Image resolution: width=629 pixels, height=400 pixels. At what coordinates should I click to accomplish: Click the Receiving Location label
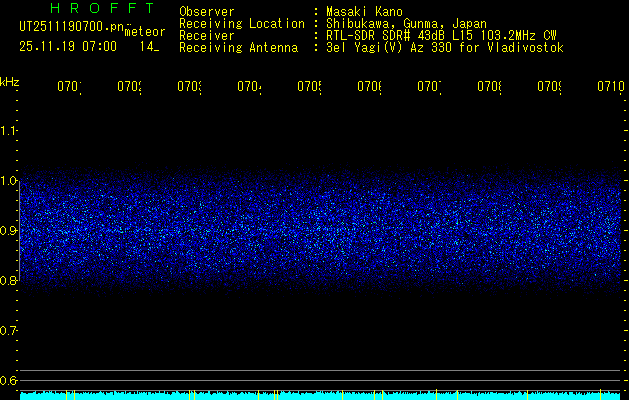(x=241, y=23)
